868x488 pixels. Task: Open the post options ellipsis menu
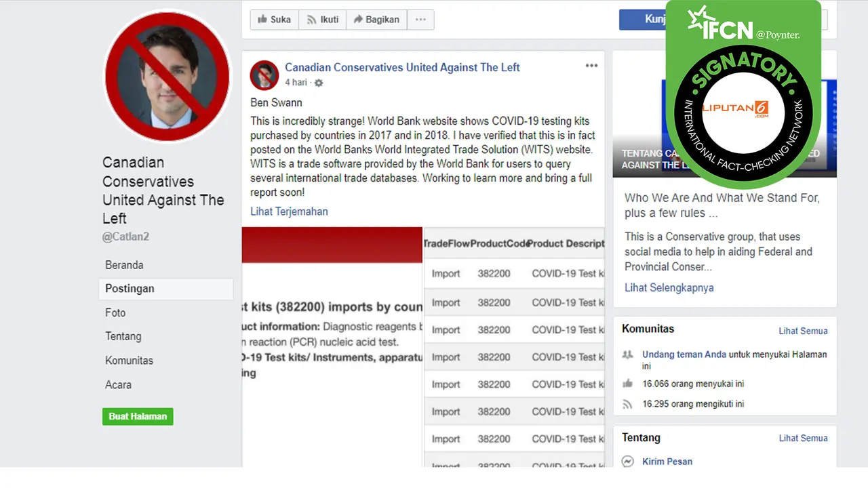click(591, 66)
